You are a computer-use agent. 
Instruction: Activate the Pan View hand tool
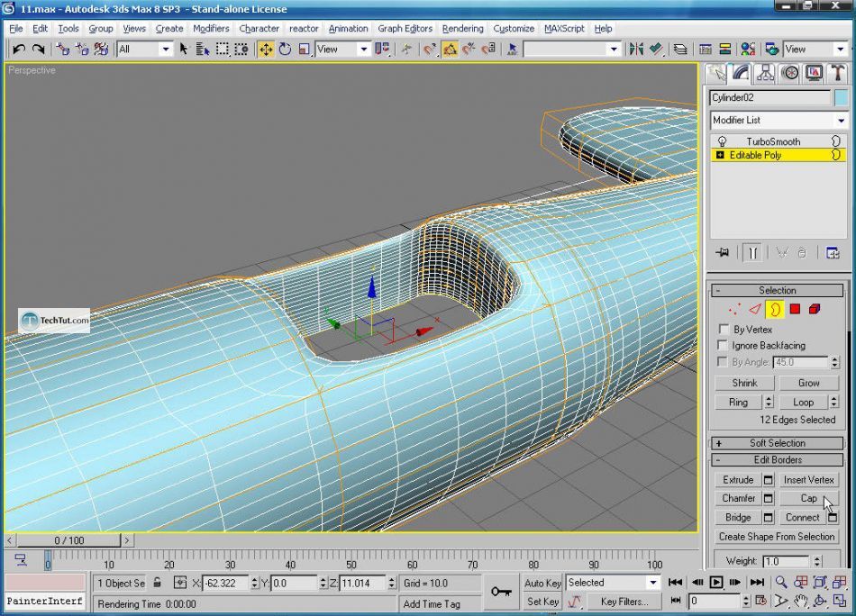click(x=800, y=602)
